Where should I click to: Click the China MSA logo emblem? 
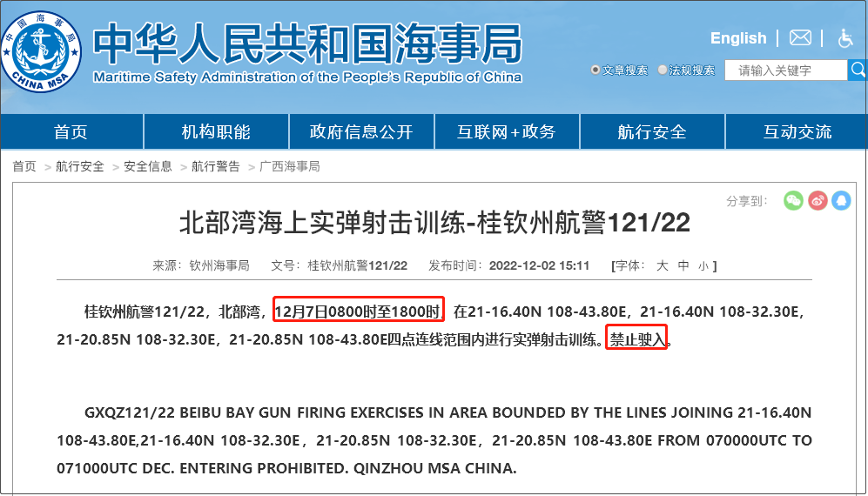41,49
